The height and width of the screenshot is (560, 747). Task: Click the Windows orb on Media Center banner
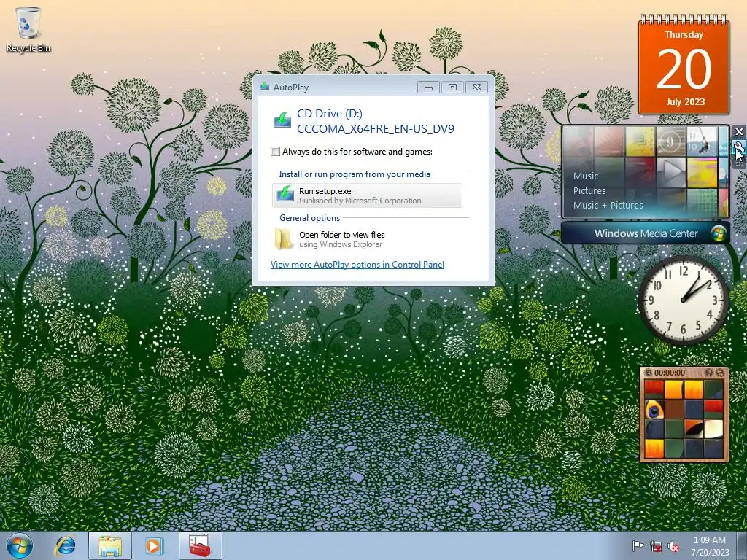[x=718, y=233]
